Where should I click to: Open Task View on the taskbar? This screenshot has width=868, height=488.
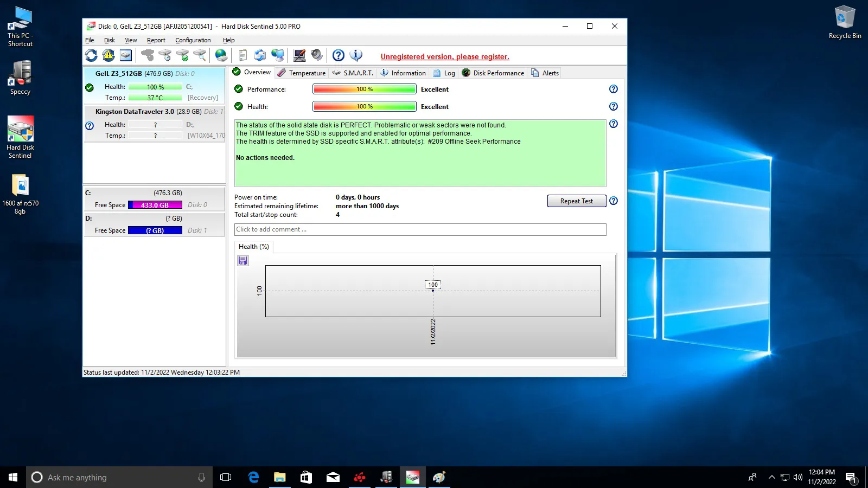tap(226, 477)
